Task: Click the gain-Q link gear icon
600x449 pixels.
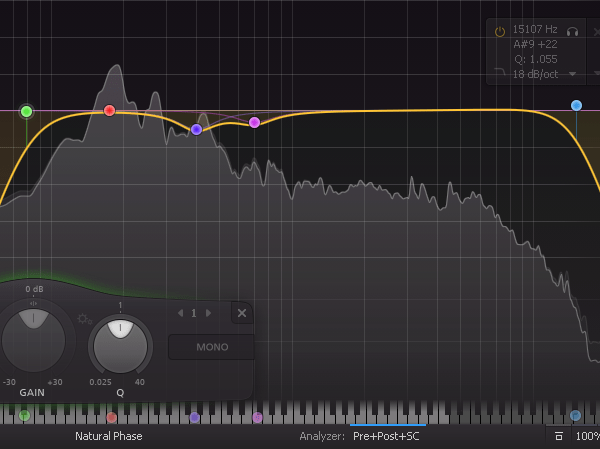Action: pyautogui.click(x=82, y=319)
